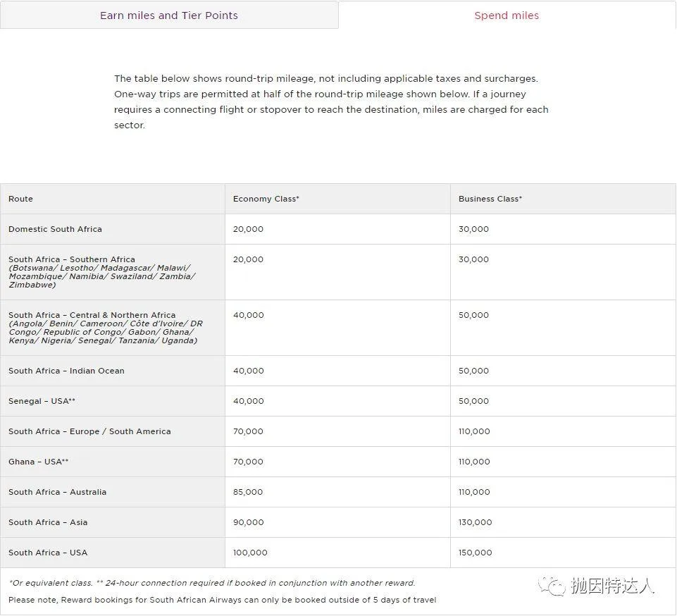
Task: Click the WeChat logo icon in watermark
Action: 552,586
